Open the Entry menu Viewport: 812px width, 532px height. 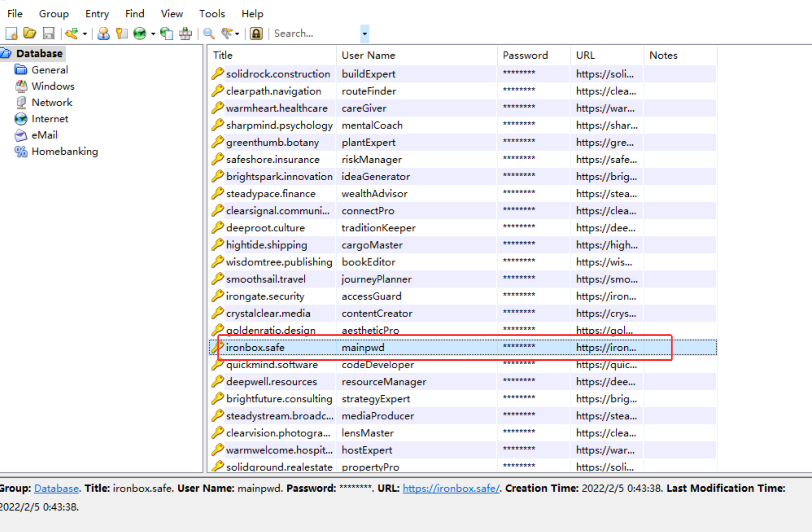[x=97, y=14]
